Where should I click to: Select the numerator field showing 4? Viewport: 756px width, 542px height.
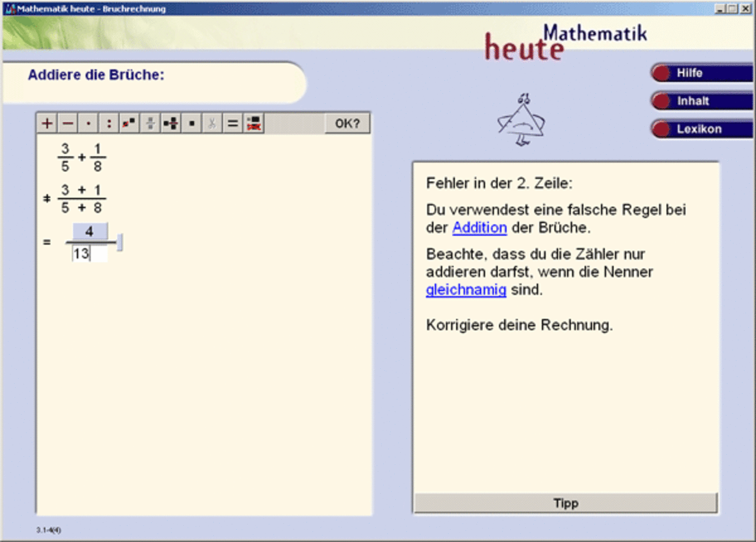click(x=90, y=231)
